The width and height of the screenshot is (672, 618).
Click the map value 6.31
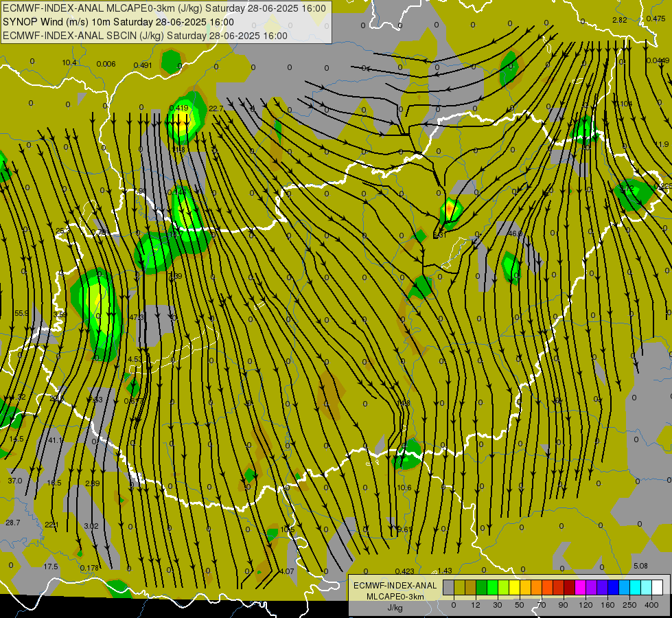440,235
